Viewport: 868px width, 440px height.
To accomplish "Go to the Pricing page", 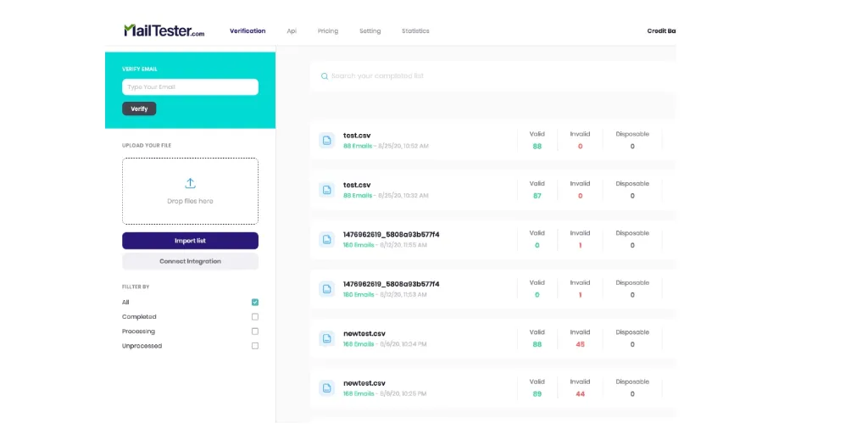I will [328, 31].
